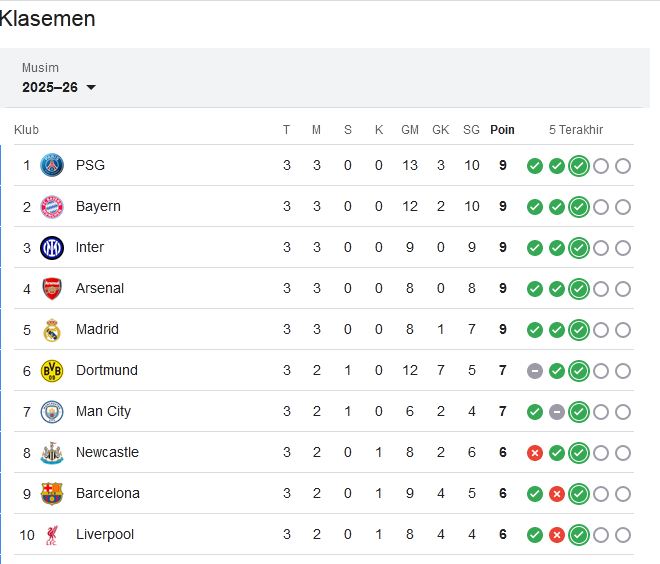The height and width of the screenshot is (564, 660).
Task: Click the Barcelona crest icon
Action: [x=51, y=493]
